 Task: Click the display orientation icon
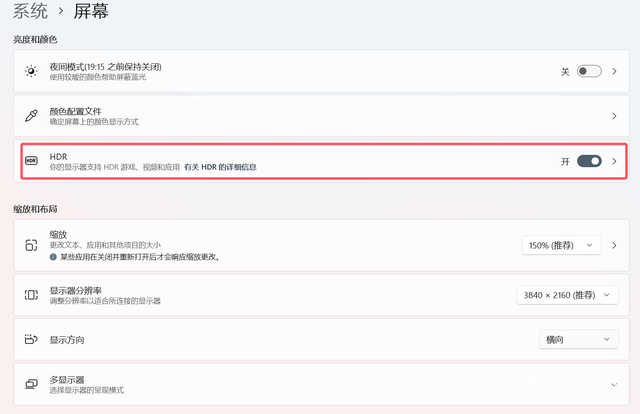pyautogui.click(x=31, y=339)
